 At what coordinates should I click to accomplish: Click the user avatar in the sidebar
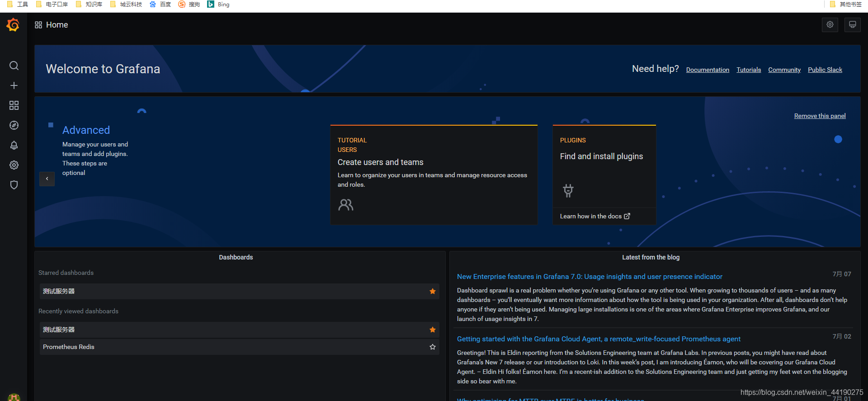pos(14,397)
